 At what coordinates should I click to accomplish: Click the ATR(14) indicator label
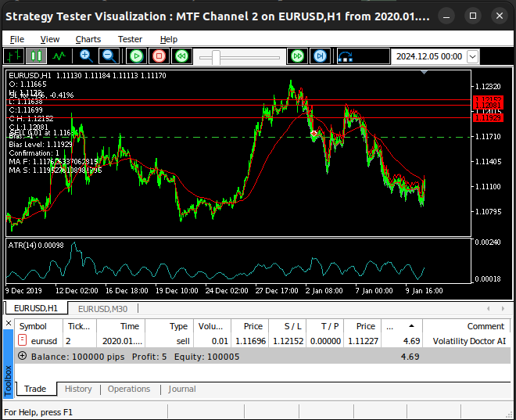pos(36,246)
